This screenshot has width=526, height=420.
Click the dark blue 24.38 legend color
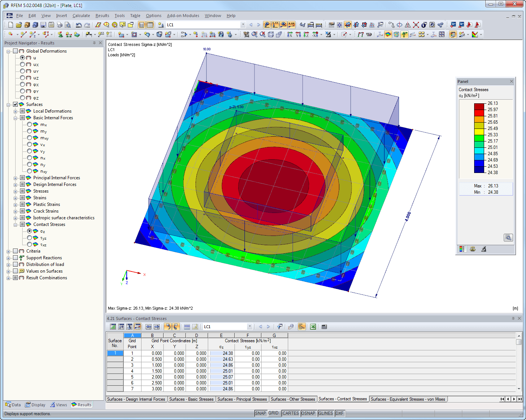coord(479,170)
